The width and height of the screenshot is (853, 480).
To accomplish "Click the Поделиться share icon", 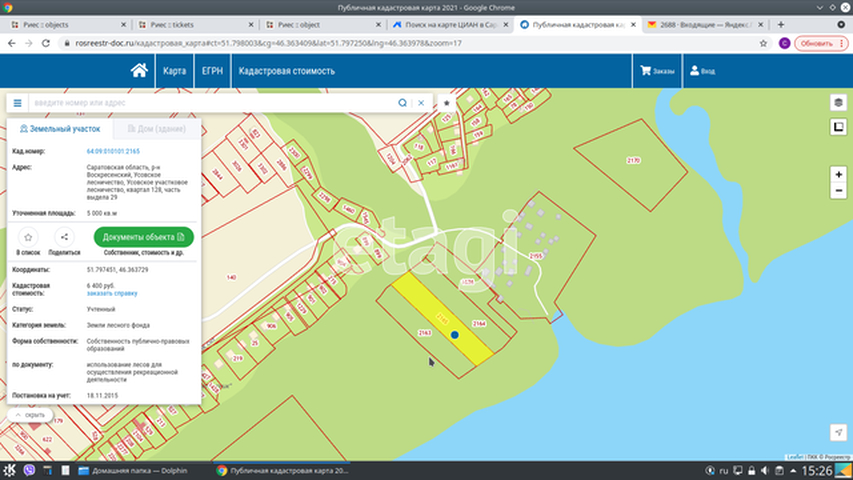I will coord(64,237).
